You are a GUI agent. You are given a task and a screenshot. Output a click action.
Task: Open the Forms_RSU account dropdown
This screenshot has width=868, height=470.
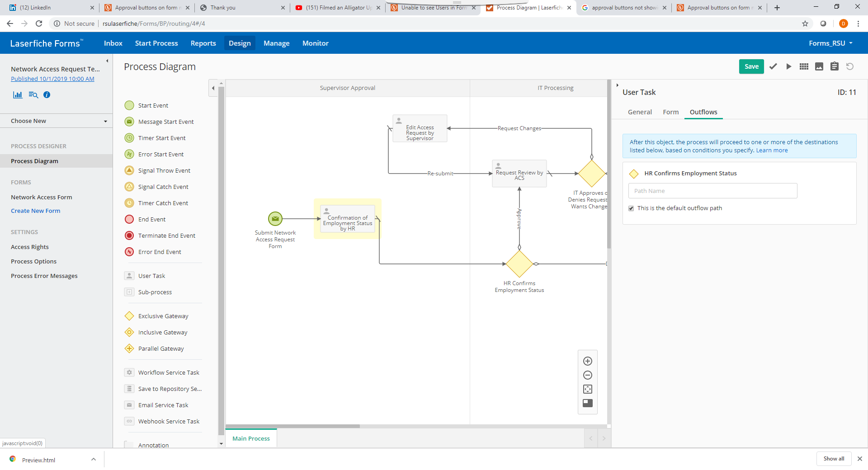click(x=831, y=43)
